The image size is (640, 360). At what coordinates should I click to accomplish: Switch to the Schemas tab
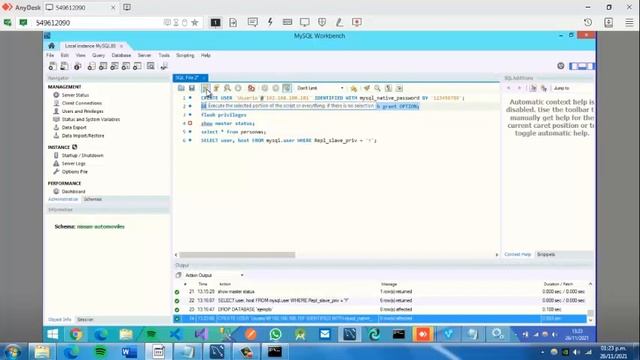[93, 199]
